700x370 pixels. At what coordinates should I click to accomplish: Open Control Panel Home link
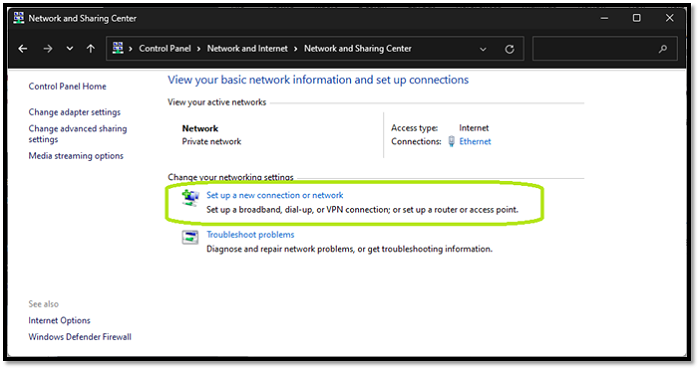point(67,87)
